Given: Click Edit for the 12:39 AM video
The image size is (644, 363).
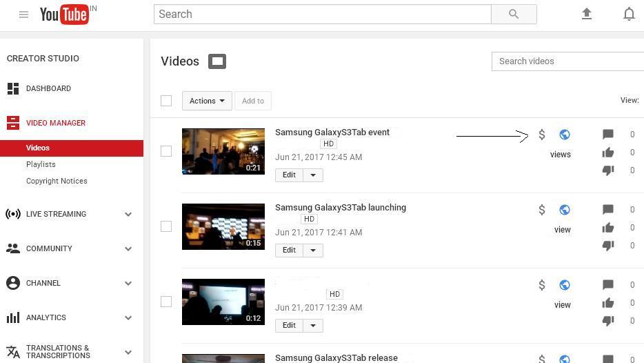Looking at the screenshot, I should pos(289,326).
